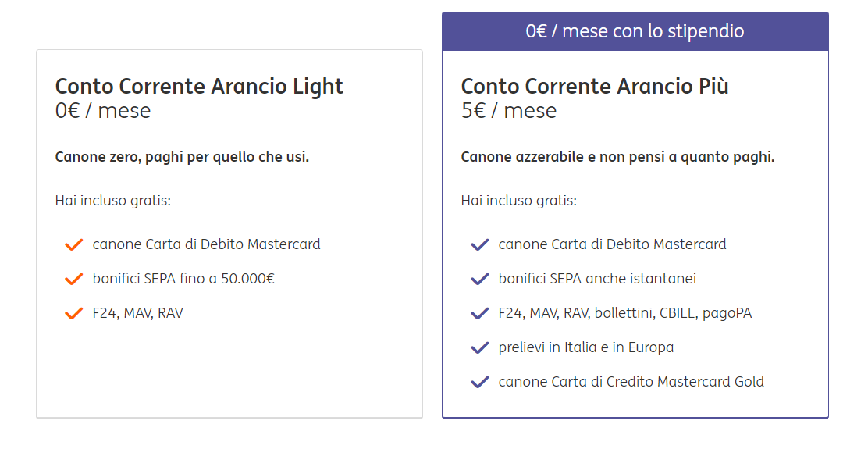The image size is (868, 449).
Task: Click 'canone Carta di Credito Mastercard Gold' text
Action: point(631,382)
